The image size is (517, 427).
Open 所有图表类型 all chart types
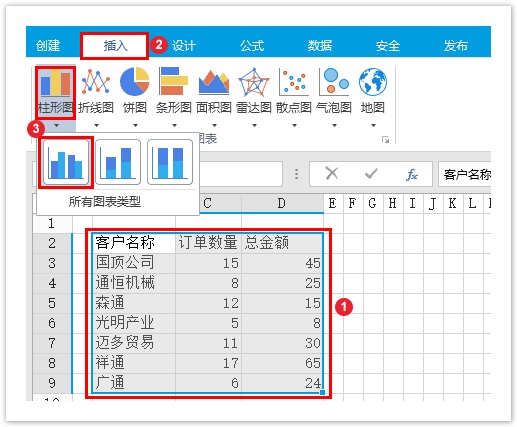click(x=105, y=202)
